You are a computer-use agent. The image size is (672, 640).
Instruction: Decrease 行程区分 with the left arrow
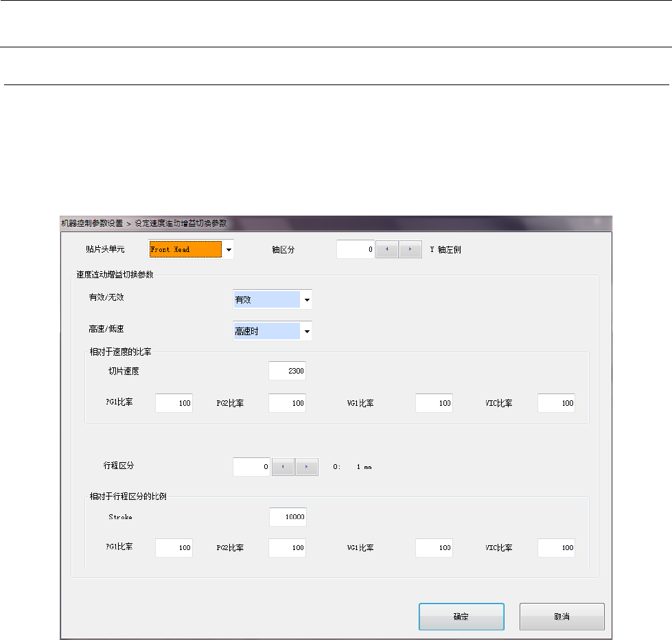(283, 467)
